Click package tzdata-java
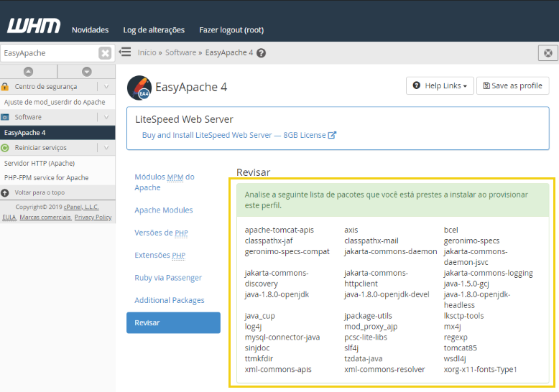This screenshot has height=392, width=559. [364, 359]
